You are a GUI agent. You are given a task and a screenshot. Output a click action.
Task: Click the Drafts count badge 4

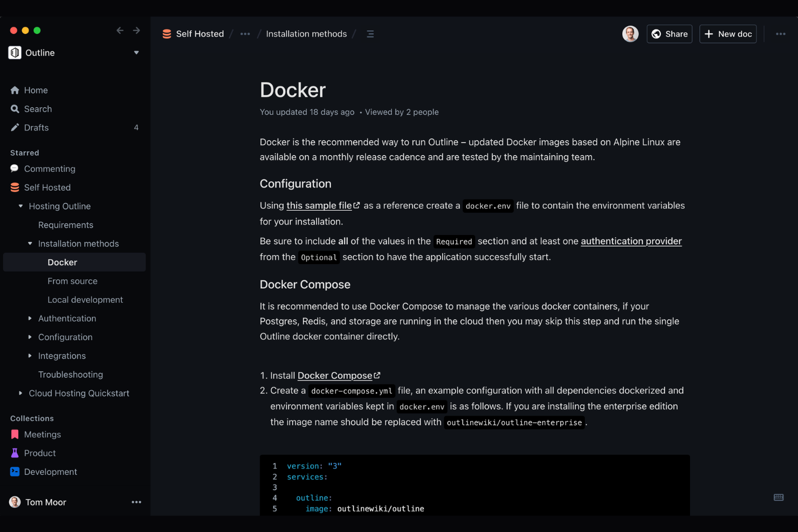click(x=136, y=127)
